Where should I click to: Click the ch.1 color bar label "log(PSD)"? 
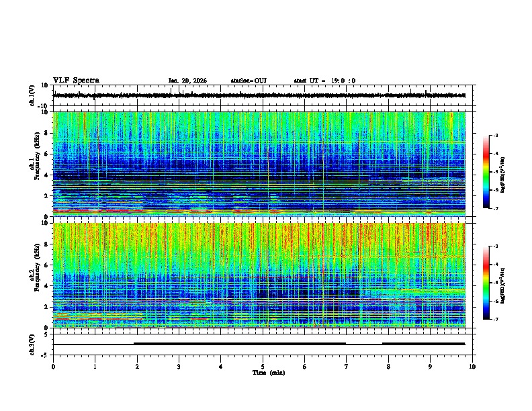(x=503, y=175)
